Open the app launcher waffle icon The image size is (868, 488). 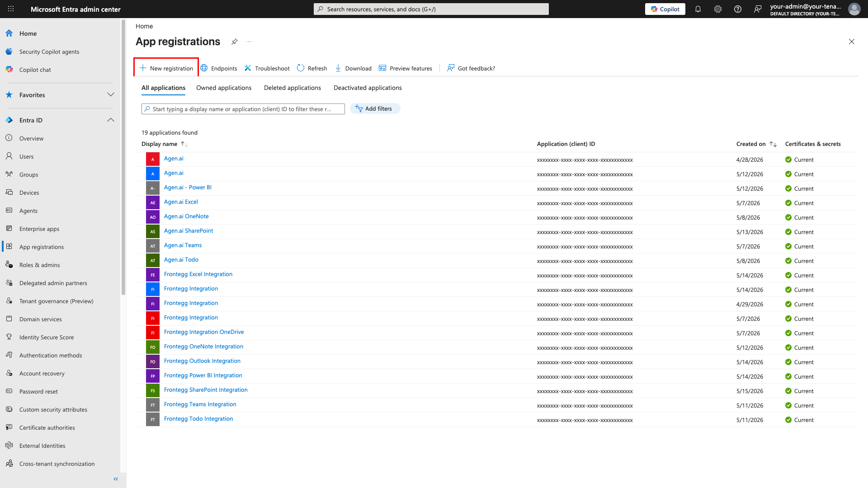click(11, 9)
